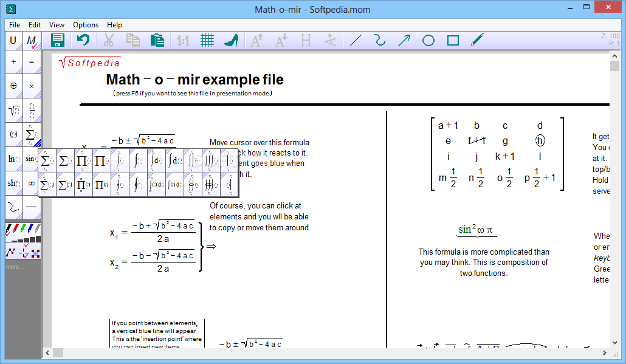The image size is (626, 364).
Task: Open the parentheses bracket group
Action: [13, 134]
